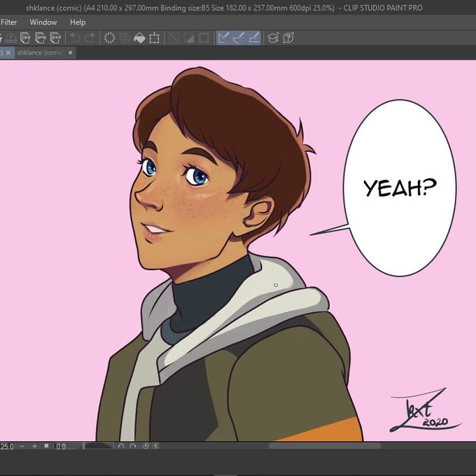Collapse the navigation bar with left chevron
This screenshot has width=476, height=476.
click(x=155, y=446)
